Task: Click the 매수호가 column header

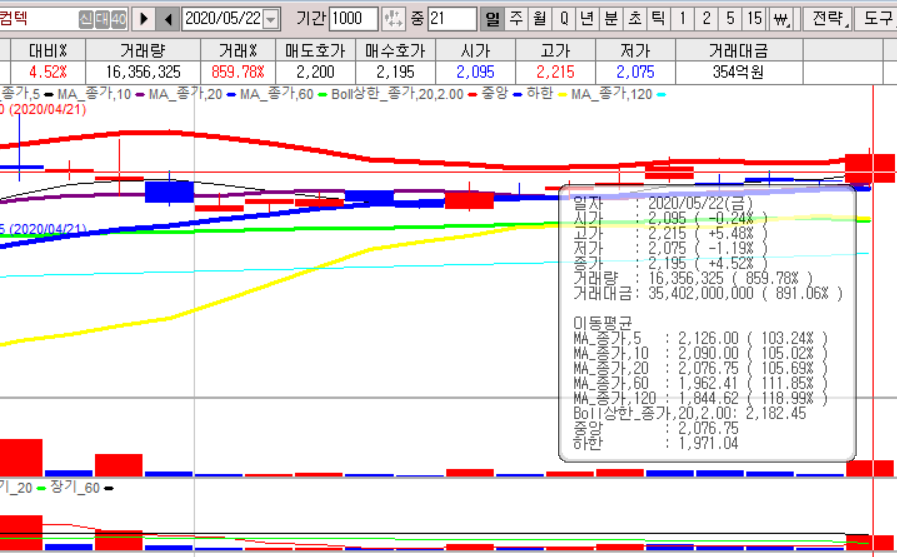Action: point(395,50)
